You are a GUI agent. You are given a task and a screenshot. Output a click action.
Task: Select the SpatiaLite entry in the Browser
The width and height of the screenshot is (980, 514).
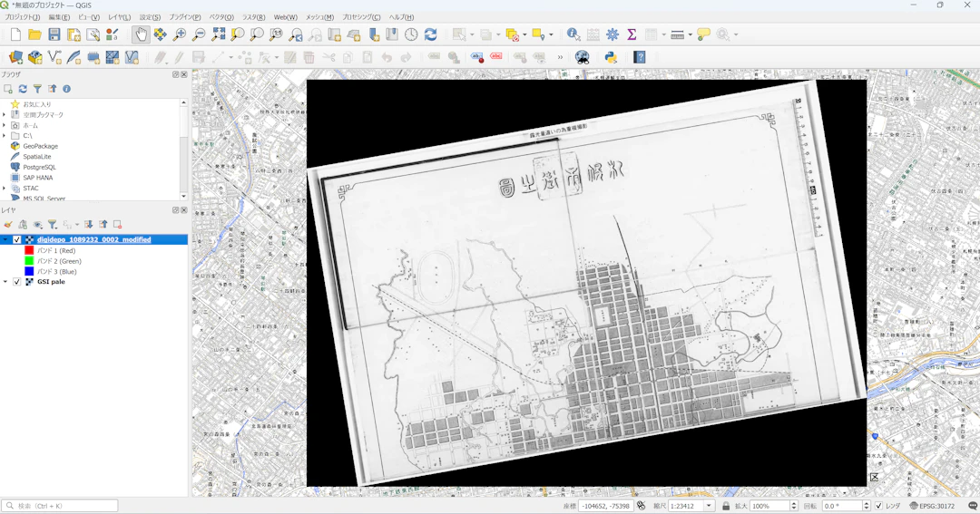coord(37,157)
